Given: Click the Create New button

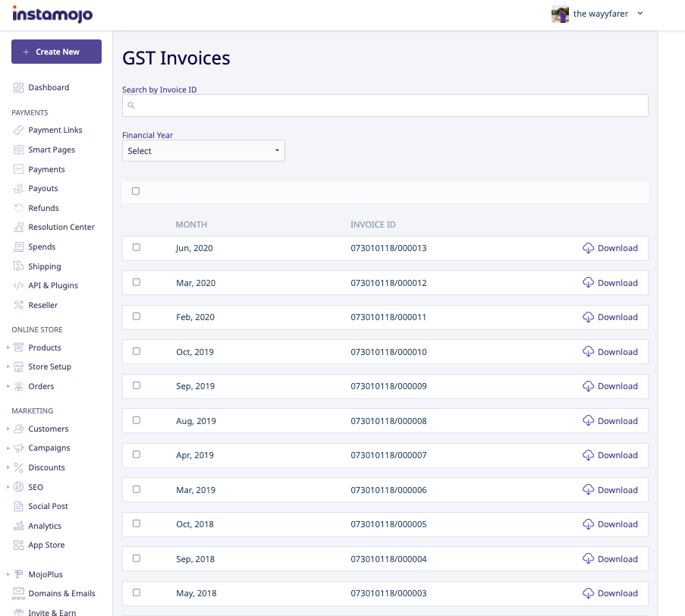Looking at the screenshot, I should click(56, 52).
